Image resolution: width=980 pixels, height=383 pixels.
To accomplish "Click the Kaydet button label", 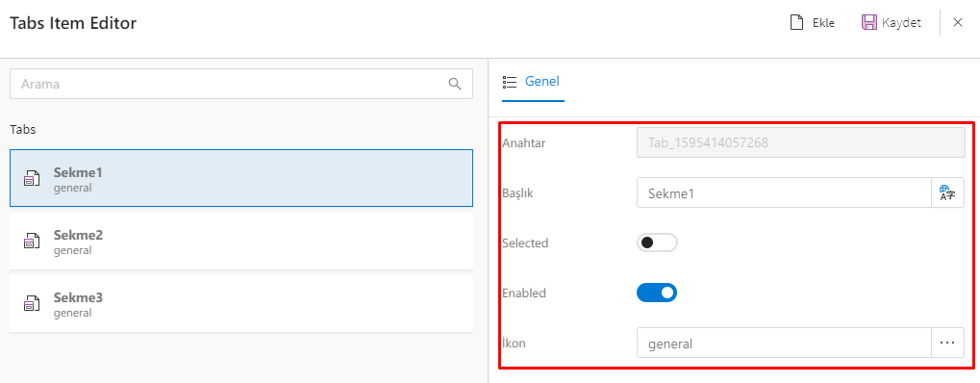I will [901, 23].
